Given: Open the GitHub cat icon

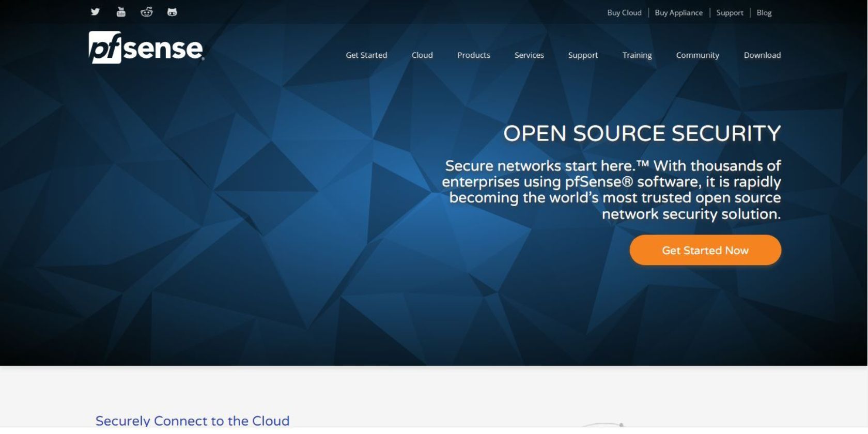Looking at the screenshot, I should tap(172, 12).
